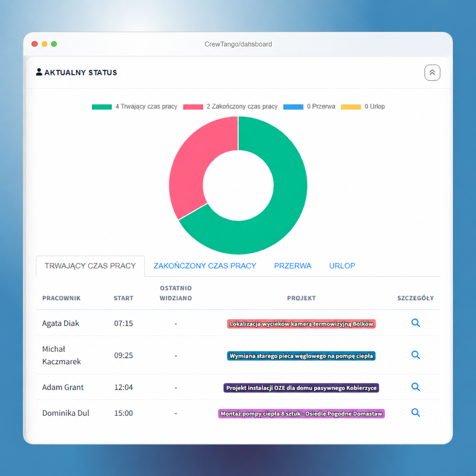
Task: Toggle the Przerwa legend entry
Action: coord(309,107)
